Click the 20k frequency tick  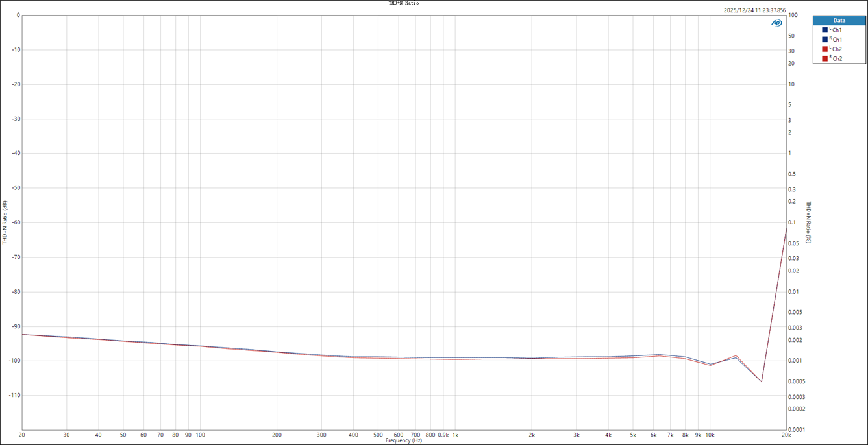point(786,435)
